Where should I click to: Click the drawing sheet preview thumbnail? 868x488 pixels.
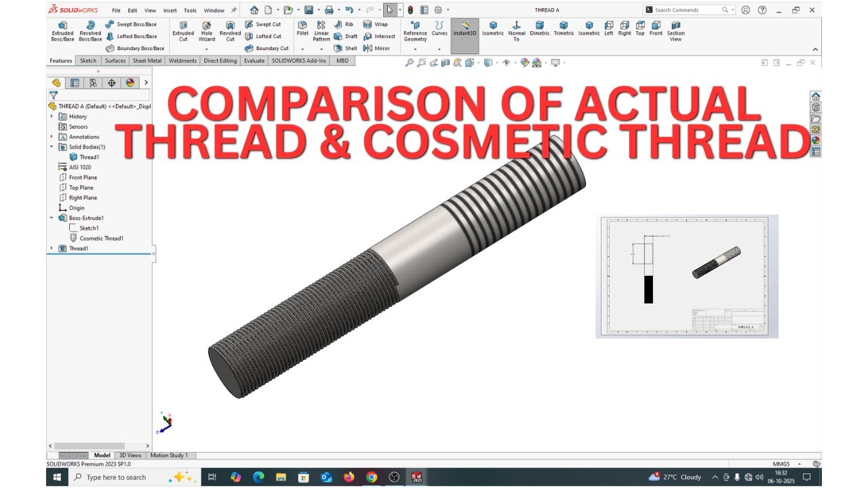pyautogui.click(x=687, y=277)
